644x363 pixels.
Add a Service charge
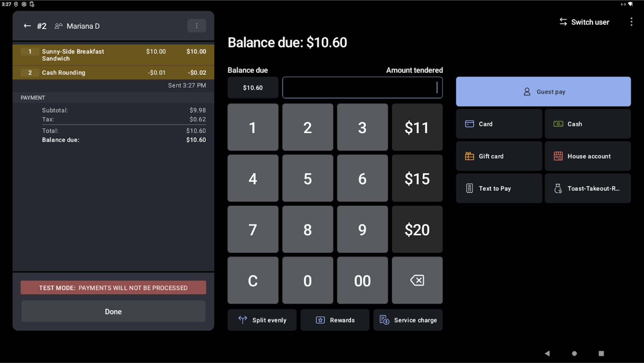408,320
